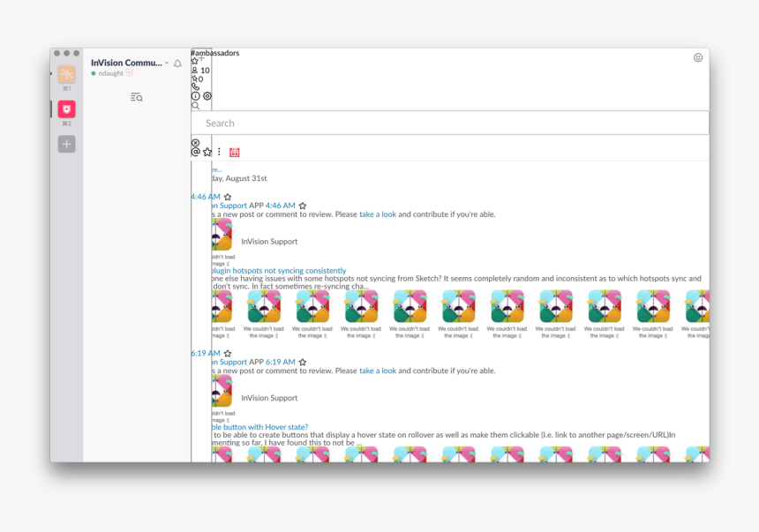The image size is (759, 532).
Task: Click the red gift icon
Action: [x=234, y=153]
